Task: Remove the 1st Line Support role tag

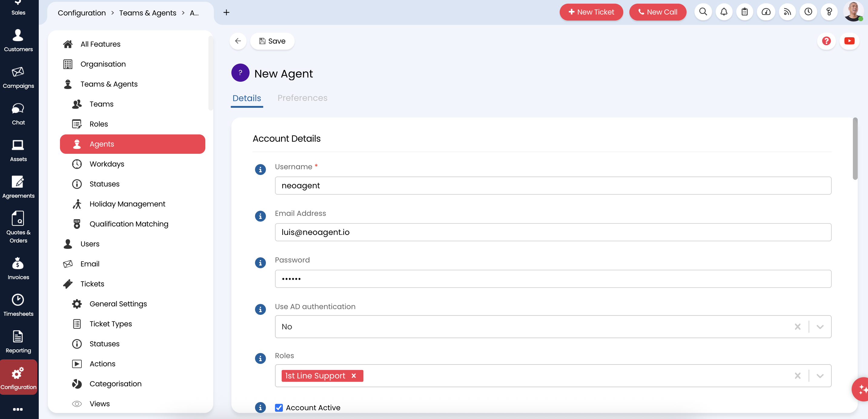Action: point(353,375)
